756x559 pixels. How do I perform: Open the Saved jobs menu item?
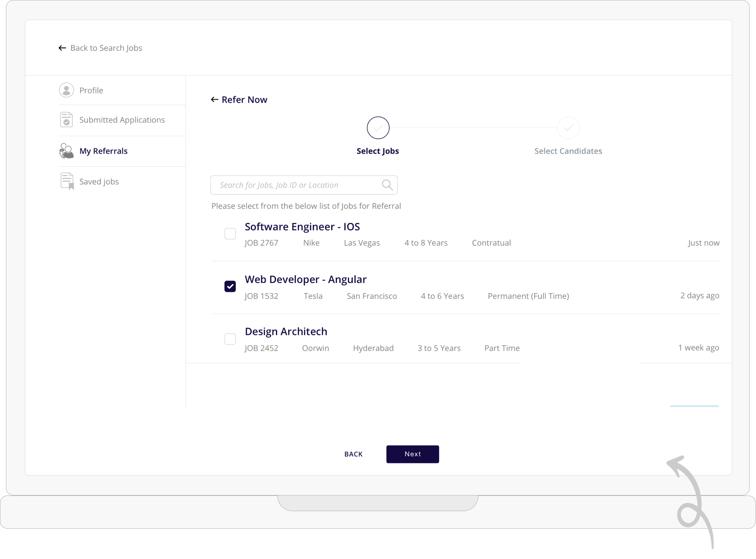point(99,181)
